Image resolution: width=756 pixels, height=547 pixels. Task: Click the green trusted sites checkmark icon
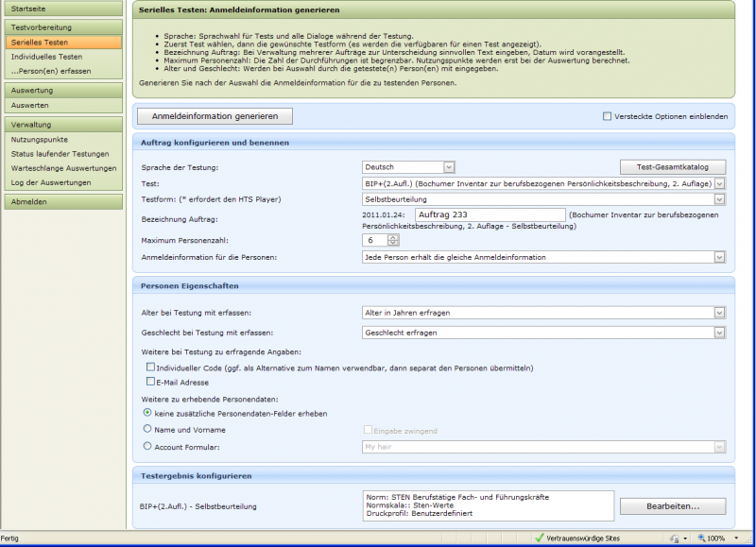click(x=539, y=538)
